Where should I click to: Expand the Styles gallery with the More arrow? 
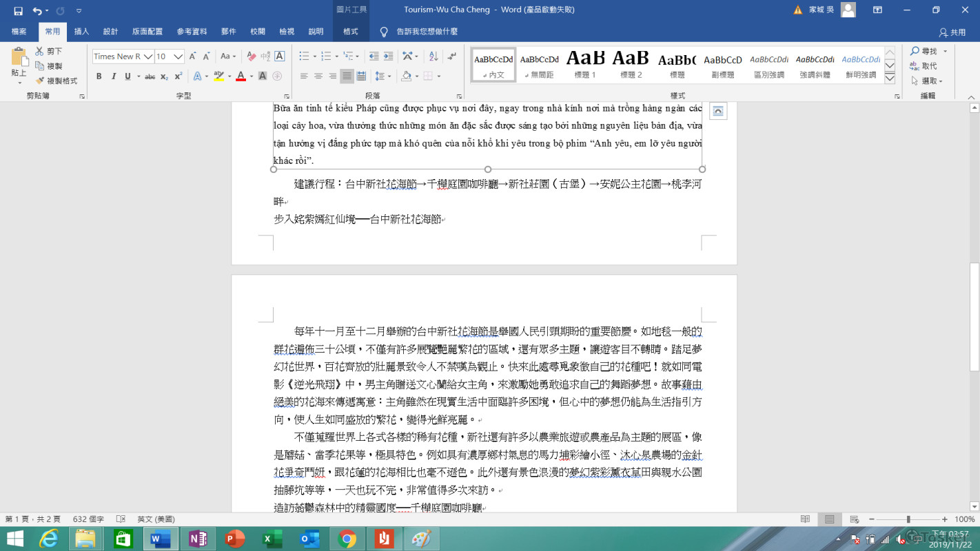(890, 79)
